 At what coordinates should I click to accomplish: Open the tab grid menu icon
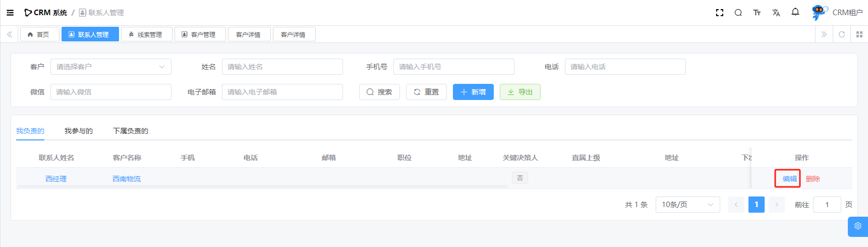click(x=859, y=34)
